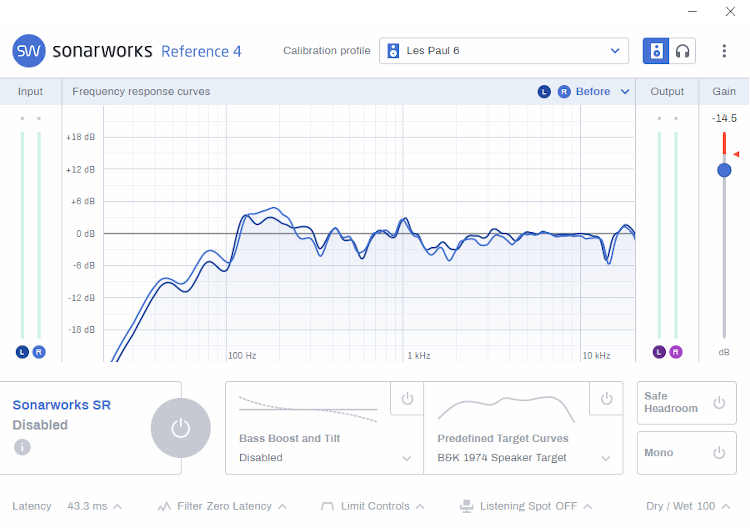Click the speaker icon in calibration profile box
Screen dimensions: 750x528
click(393, 51)
